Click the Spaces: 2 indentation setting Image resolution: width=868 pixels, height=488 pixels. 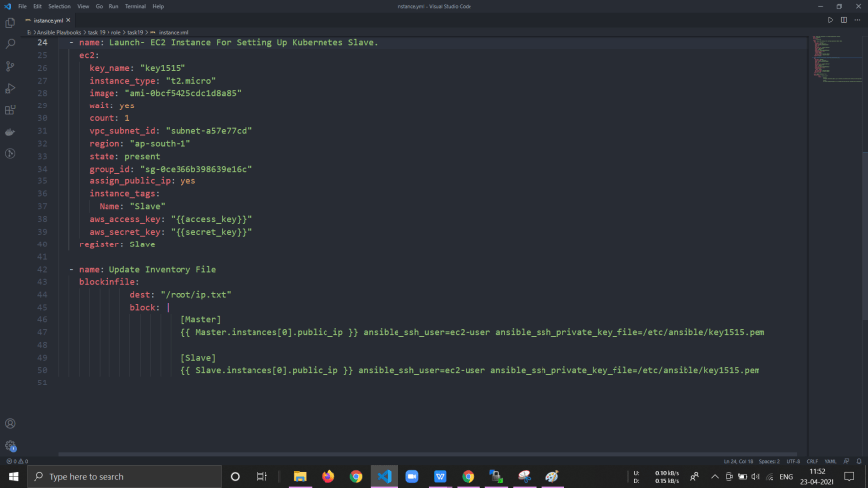pyautogui.click(x=769, y=461)
